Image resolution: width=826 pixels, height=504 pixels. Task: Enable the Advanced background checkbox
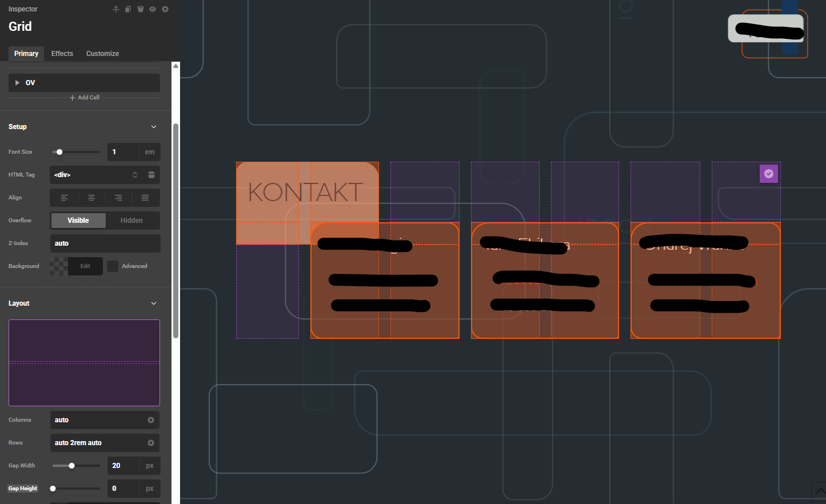(x=113, y=266)
